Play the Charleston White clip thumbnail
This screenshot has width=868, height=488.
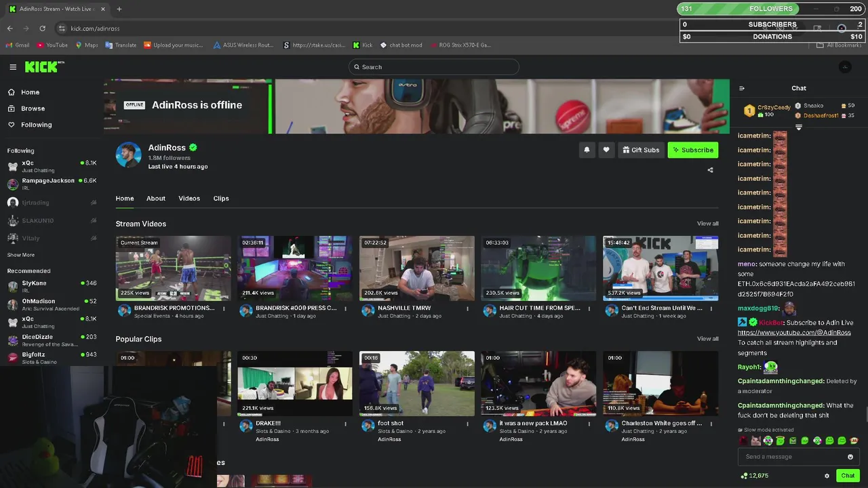coord(660,384)
